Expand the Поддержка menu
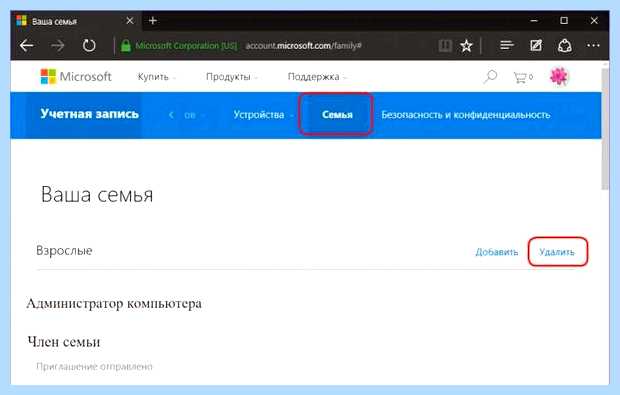The width and height of the screenshot is (620, 395). click(x=317, y=77)
